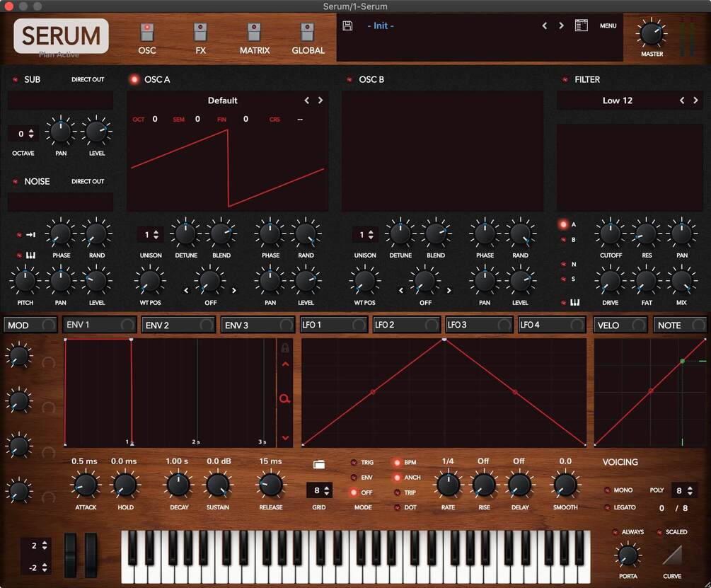Select the ENV 2 tab
The width and height of the screenshot is (711, 588).
178,325
